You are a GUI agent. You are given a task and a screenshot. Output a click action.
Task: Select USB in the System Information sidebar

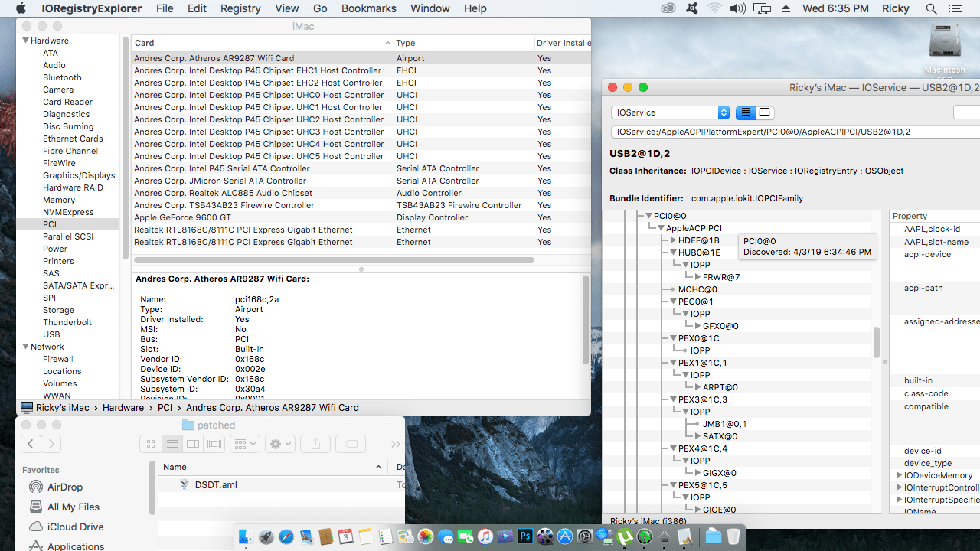[x=51, y=334]
